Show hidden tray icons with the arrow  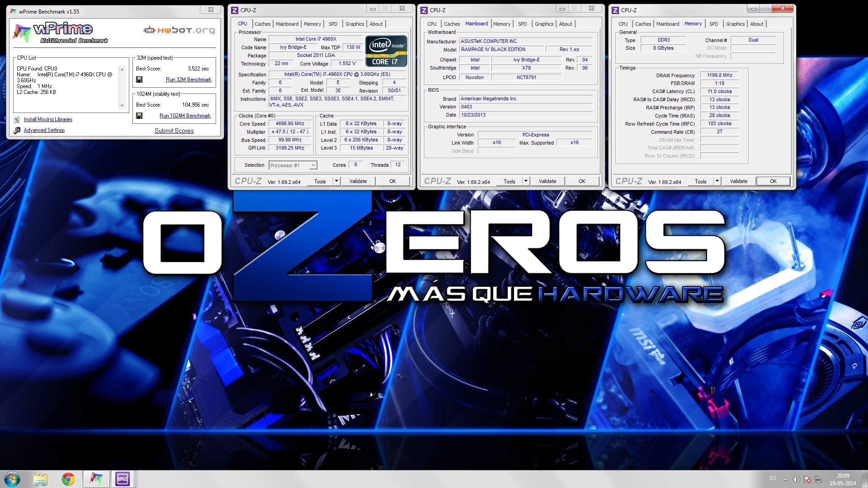pos(785,479)
